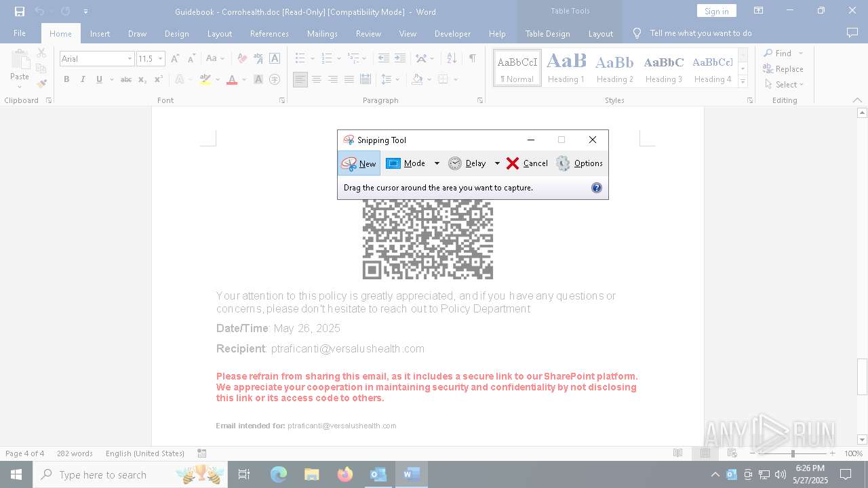This screenshot has width=868, height=488.
Task: Apply the Heading 1 style
Action: (566, 68)
